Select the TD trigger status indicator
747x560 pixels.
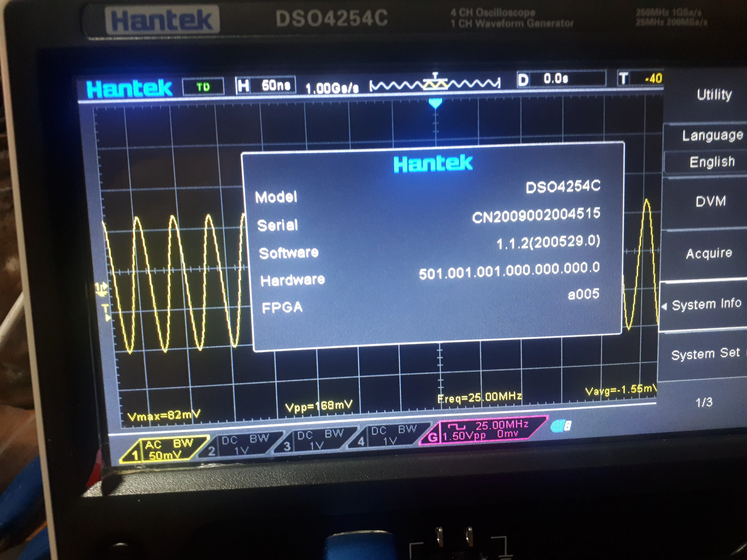click(203, 87)
